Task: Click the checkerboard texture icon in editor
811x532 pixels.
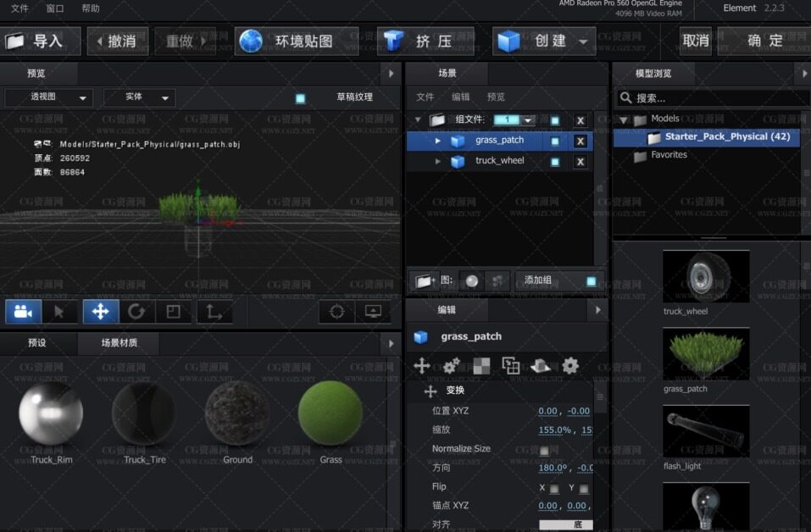Action: pyautogui.click(x=480, y=366)
